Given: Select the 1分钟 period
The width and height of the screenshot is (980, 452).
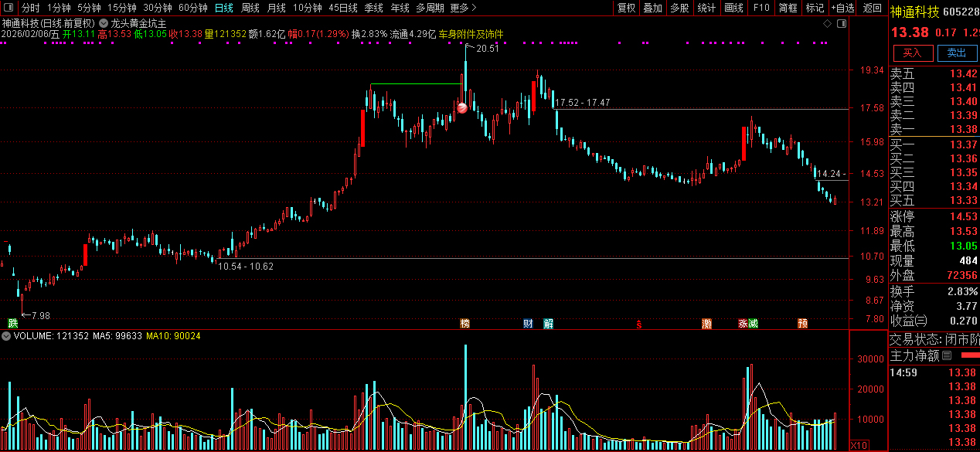Looking at the screenshot, I should tap(59, 8).
